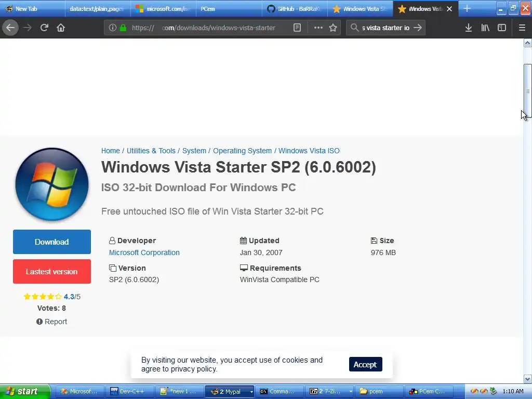Open Windows Vista ISO breadcrumb link
532x399 pixels.
[309, 151]
